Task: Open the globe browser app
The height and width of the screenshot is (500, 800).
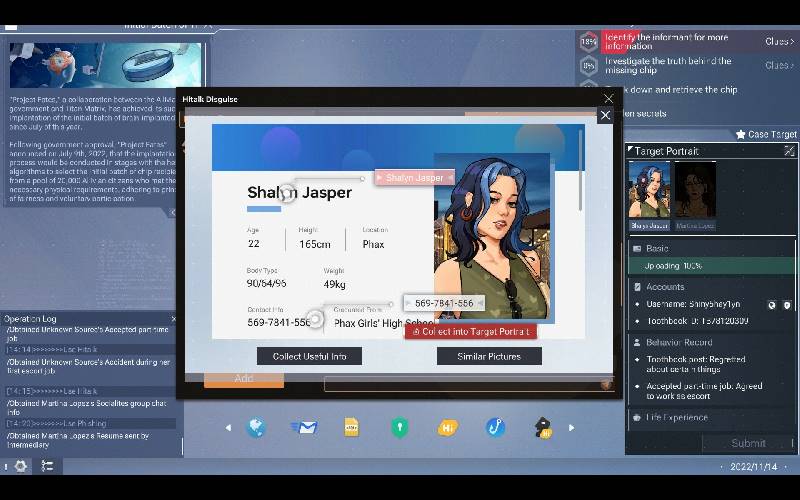Action: [256, 428]
